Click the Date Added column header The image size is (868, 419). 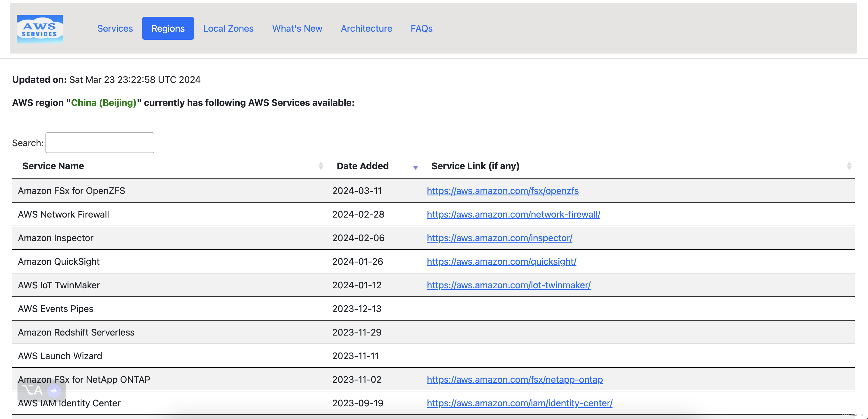click(x=363, y=166)
